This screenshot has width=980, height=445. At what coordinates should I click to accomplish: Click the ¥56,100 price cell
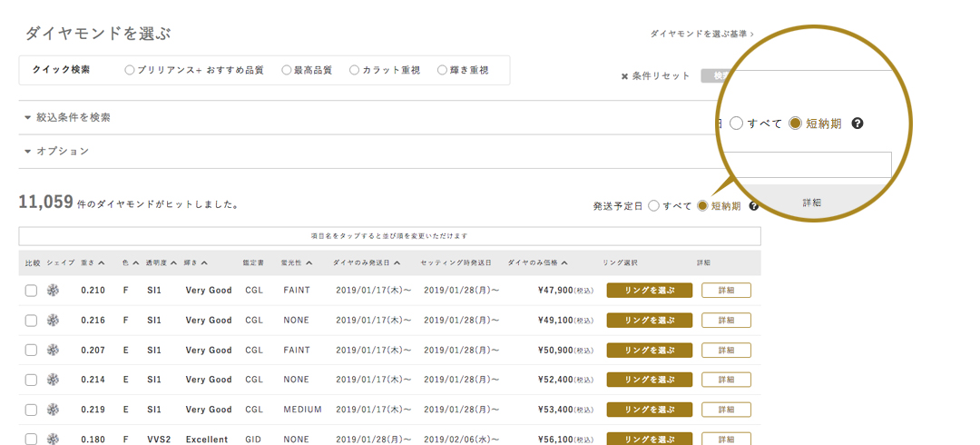[565, 440]
